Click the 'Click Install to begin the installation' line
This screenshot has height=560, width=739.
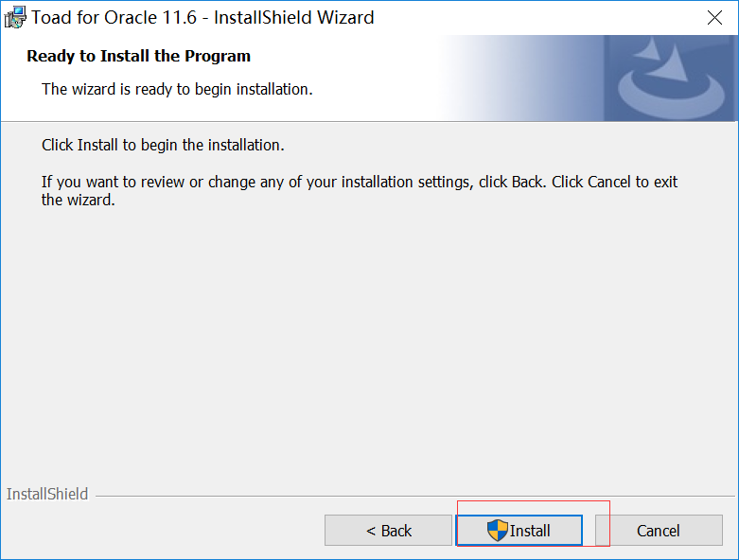163,146
